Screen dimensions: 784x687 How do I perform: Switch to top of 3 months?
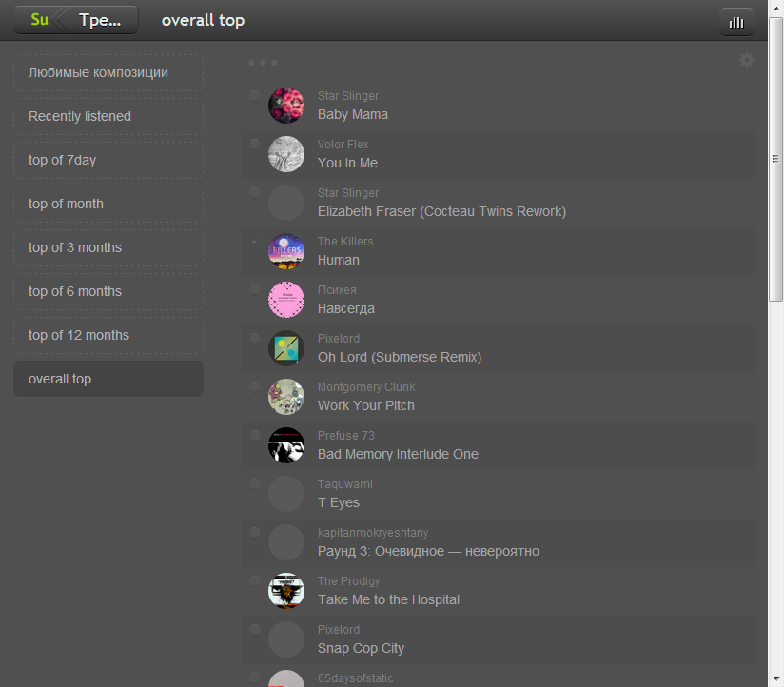(x=108, y=247)
